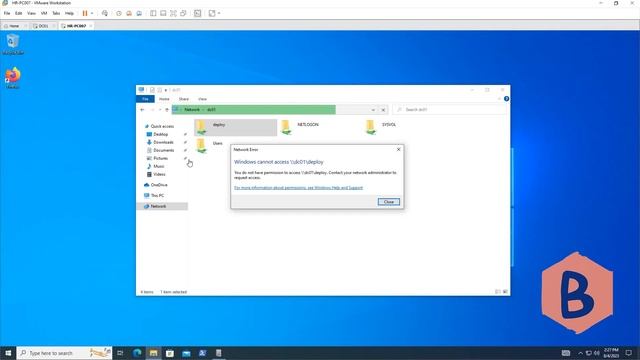
Task: Open the Windows Help and Support permissions link
Action: (298, 188)
